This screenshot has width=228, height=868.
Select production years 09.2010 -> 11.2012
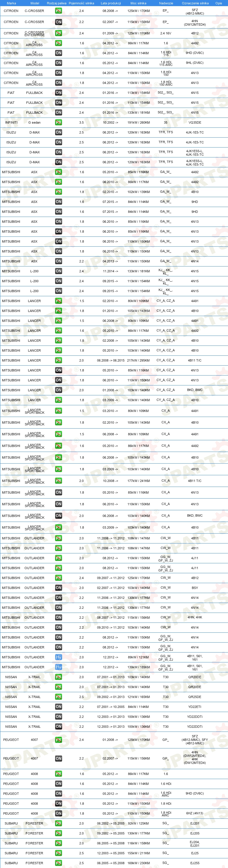point(111,627)
